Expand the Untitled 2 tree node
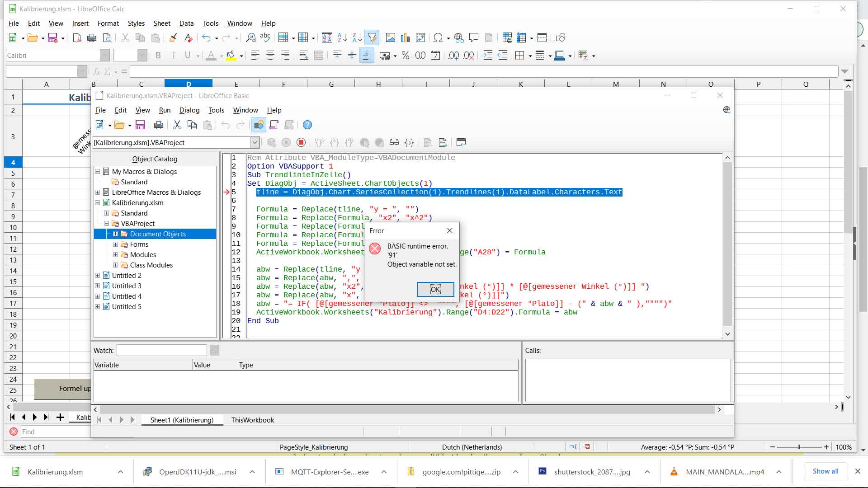The image size is (868, 488). coord(97,276)
